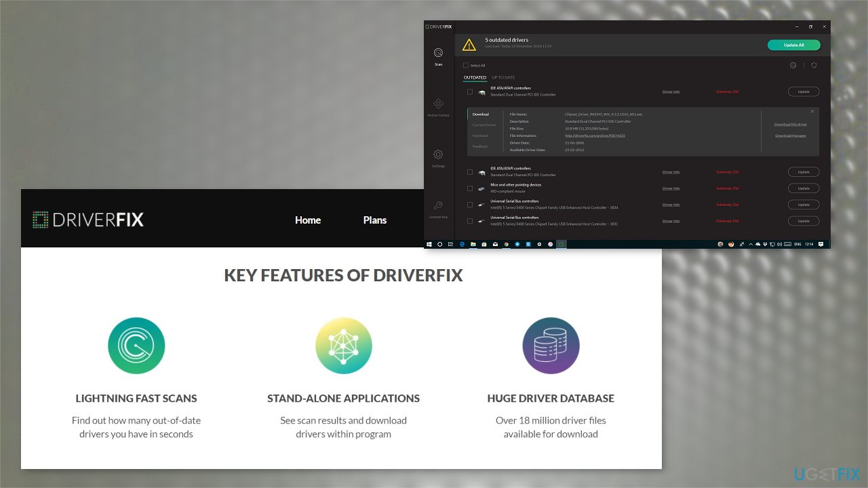Open Action Center in DriverFix sidebar
This screenshot has height=488, width=868.
(438, 107)
